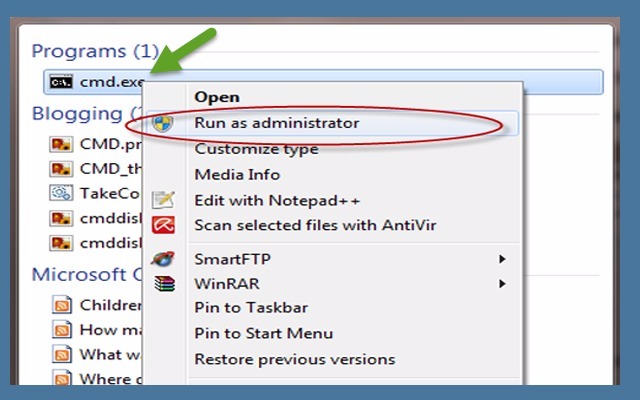Choose Pin to Taskbar

point(250,308)
